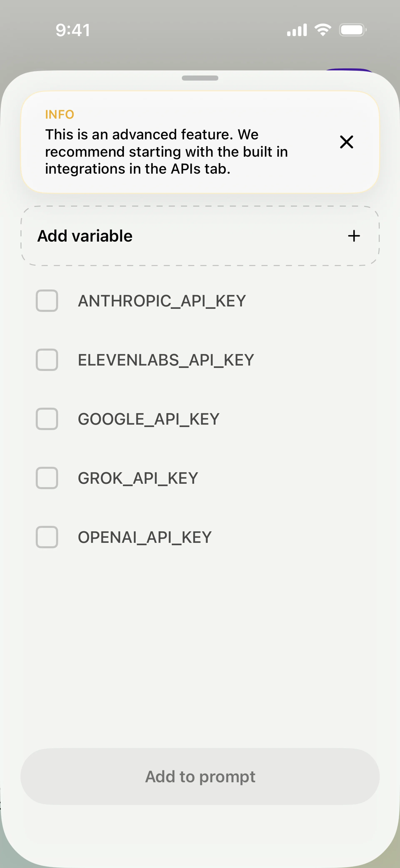This screenshot has width=400, height=868.
Task: Tick the GOOGLE_API_KEY checkbox
Action: (x=47, y=419)
